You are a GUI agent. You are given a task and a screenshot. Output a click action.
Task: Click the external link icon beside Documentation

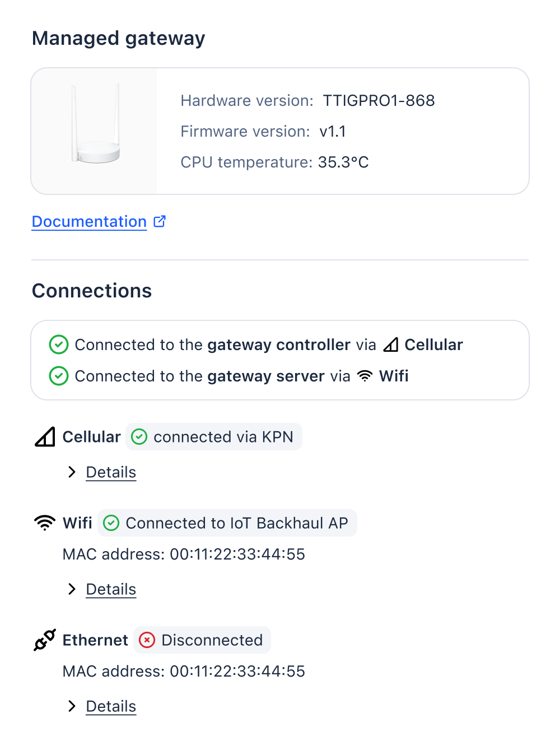(160, 221)
